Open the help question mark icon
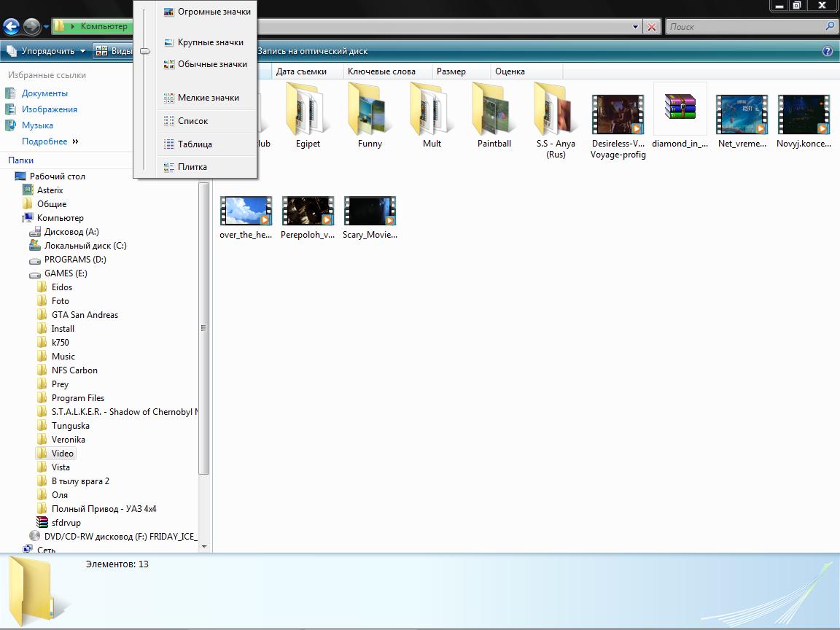The height and width of the screenshot is (630, 840). (x=827, y=51)
